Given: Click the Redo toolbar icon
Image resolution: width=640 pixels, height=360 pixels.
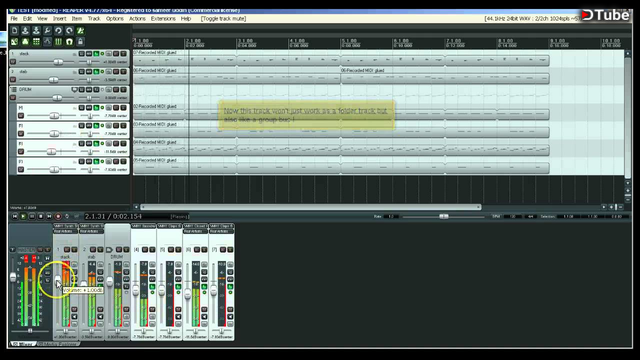Looking at the screenshot, I should tap(69, 31).
